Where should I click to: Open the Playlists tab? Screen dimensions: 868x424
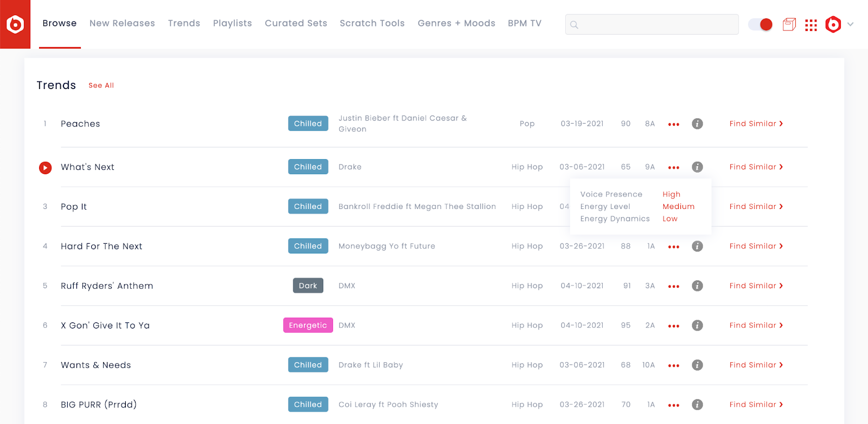pos(232,23)
